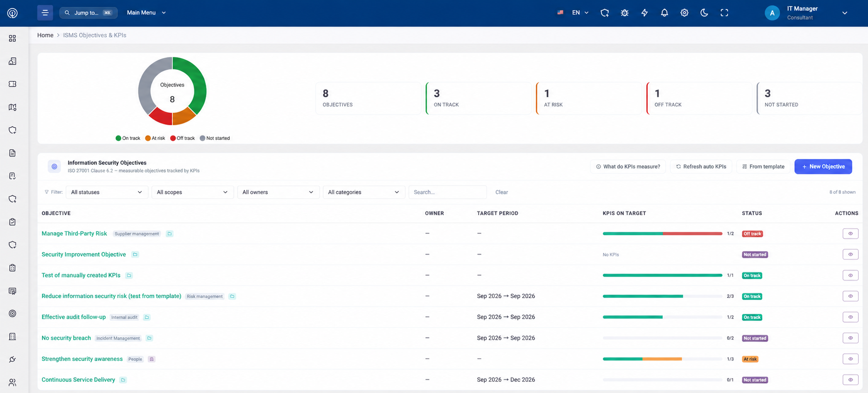Viewport: 868px width, 393px height.
Task: Open the All categories filter dropdown
Action: [x=364, y=192]
